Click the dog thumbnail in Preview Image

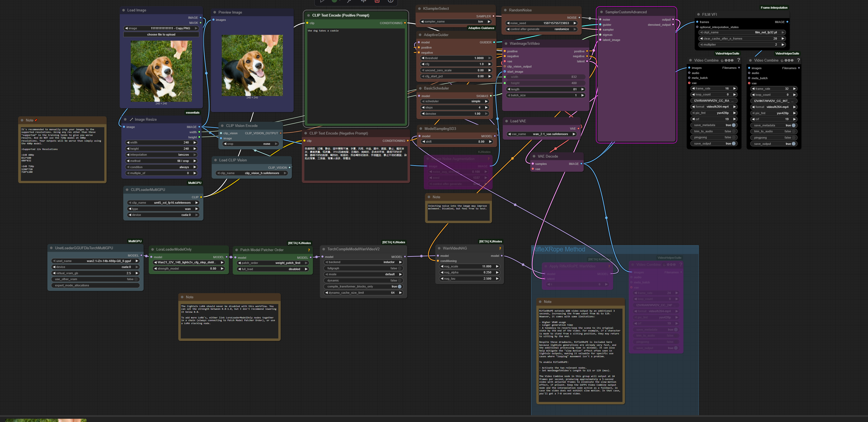pos(252,65)
